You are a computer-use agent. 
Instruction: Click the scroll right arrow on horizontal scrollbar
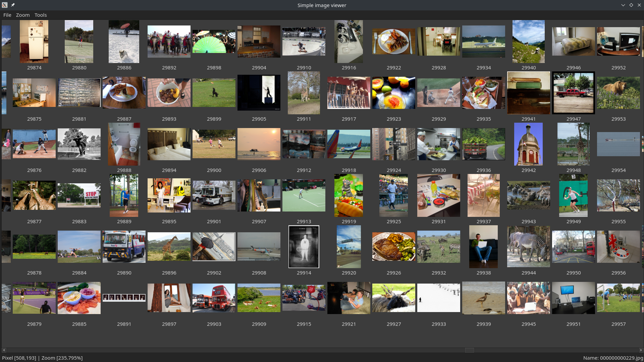[641, 350]
